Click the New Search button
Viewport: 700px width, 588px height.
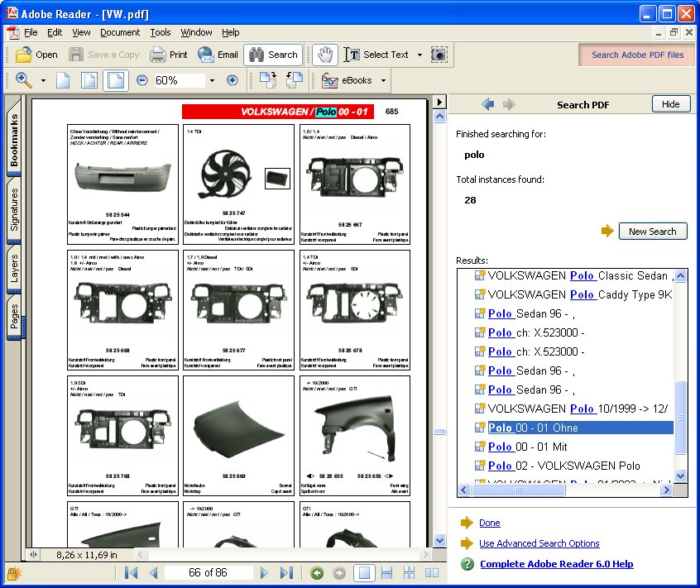652,232
